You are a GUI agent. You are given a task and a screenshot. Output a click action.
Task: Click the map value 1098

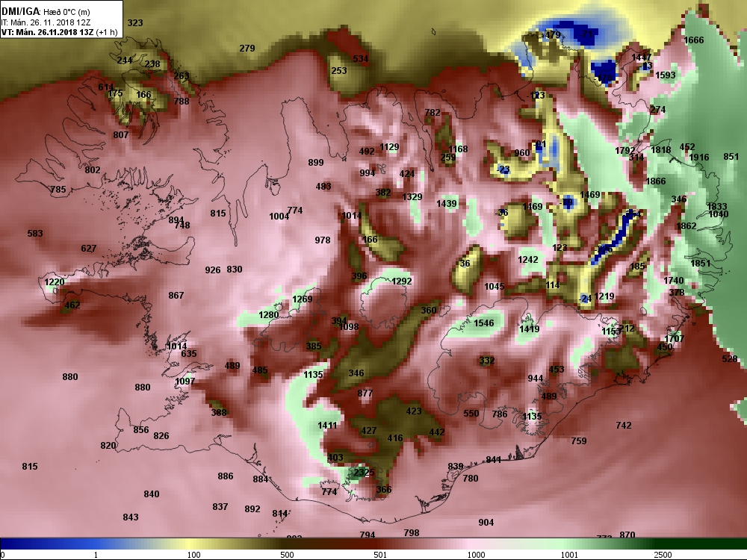[349, 327]
